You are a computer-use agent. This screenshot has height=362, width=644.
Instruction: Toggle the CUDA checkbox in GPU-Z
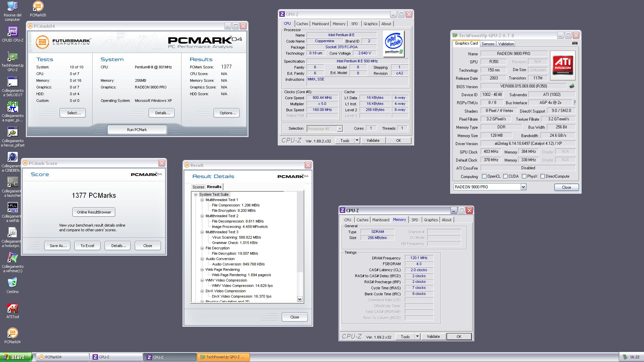pos(505,176)
